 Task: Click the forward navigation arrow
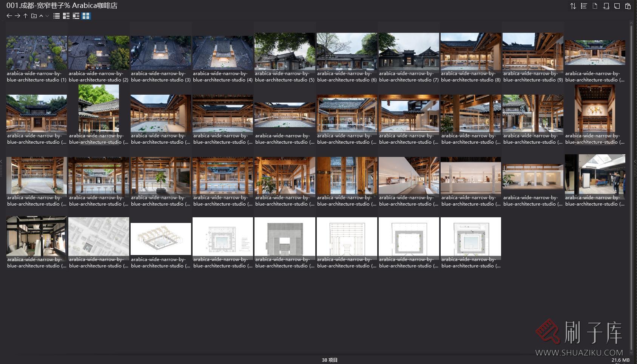tap(17, 16)
